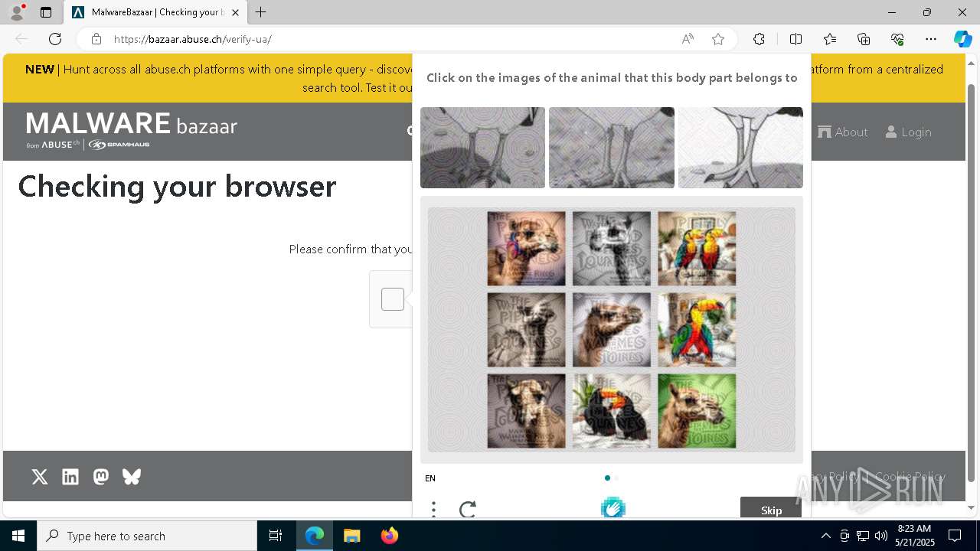Click the third example legs image

coord(740,148)
